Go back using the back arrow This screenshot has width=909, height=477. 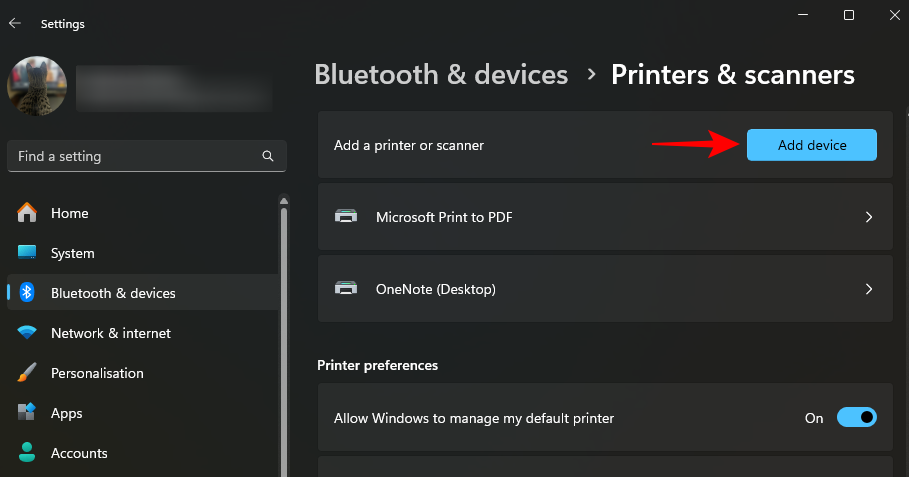tap(15, 23)
